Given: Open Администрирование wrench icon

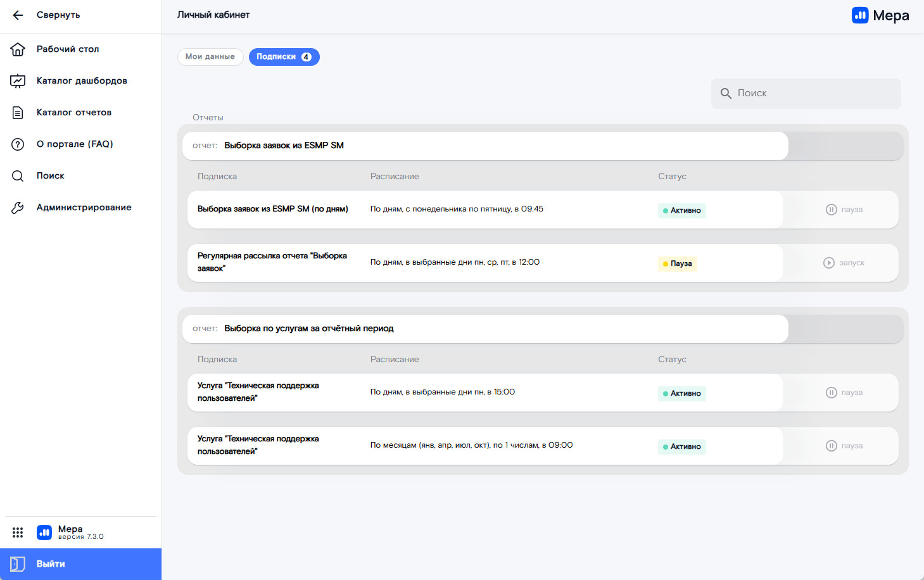Looking at the screenshot, I should (x=18, y=208).
